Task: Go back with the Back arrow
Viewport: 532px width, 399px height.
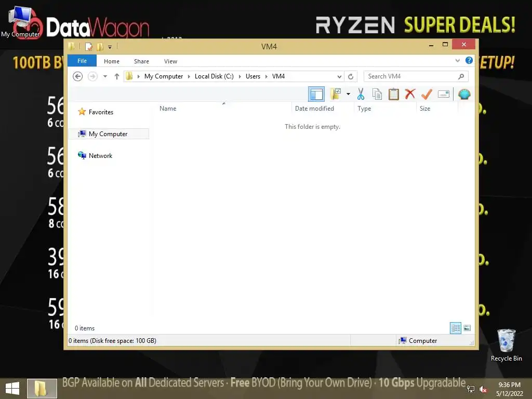Action: (x=78, y=76)
